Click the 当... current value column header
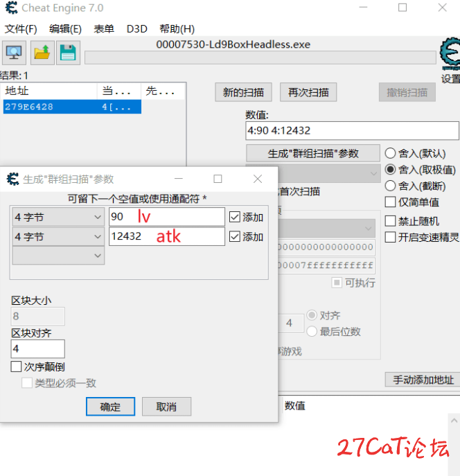The width and height of the screenshot is (460, 476). tap(119, 91)
